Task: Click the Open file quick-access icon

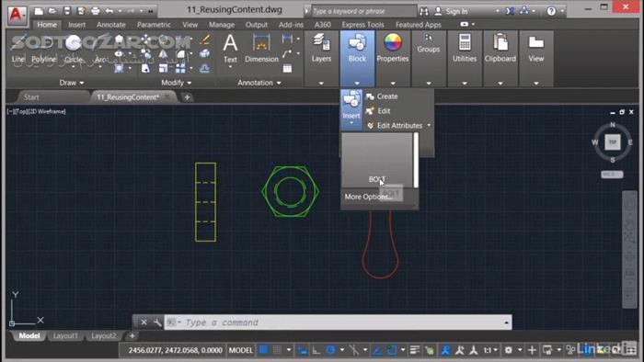Action: 52,11
